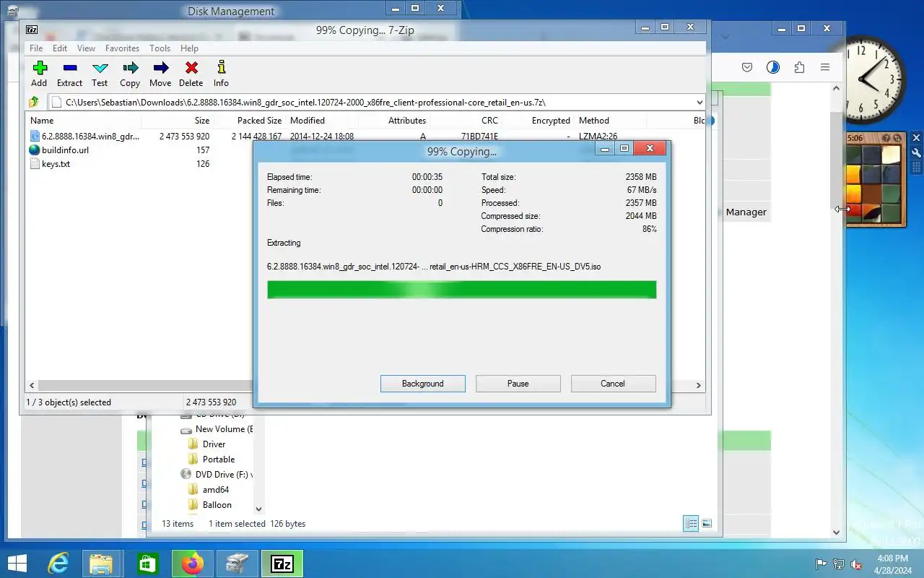
Task: Open the Help menu
Action: [x=189, y=48]
